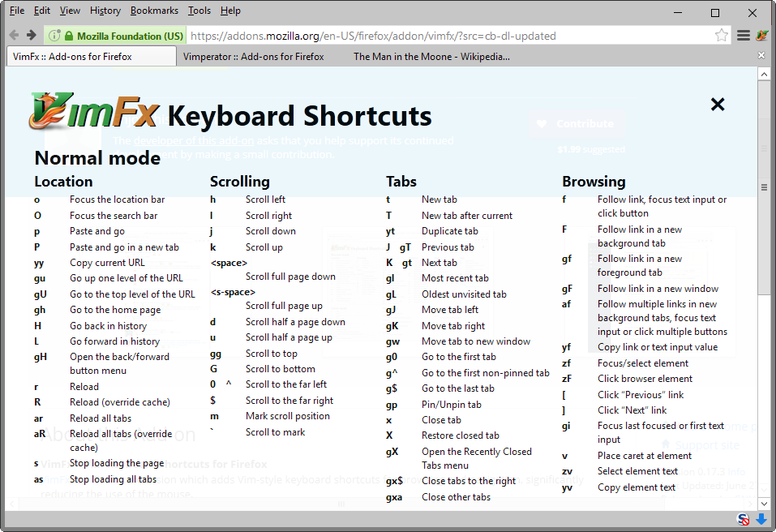This screenshot has height=532, width=776.
Task: Click 'Focus the location bar' text
Action: coord(117,199)
